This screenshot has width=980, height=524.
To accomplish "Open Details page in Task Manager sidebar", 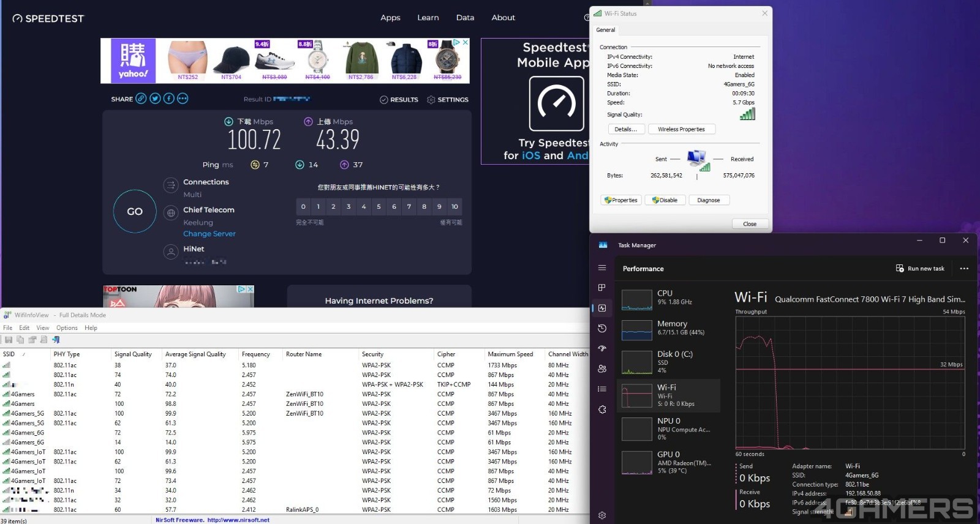I will [x=602, y=389].
